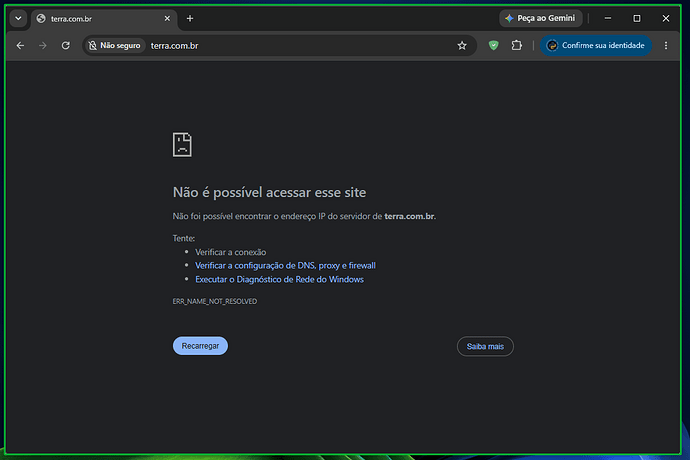
Task: Open DNS, proxy e firewall configuration link
Action: (285, 265)
